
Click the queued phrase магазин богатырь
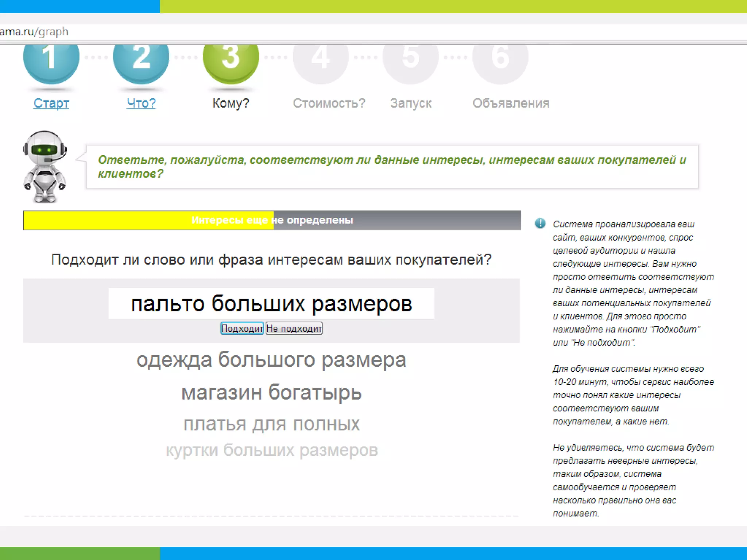(271, 393)
